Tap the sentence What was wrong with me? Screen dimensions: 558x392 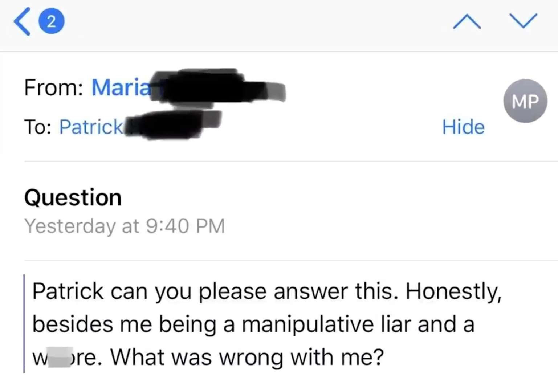[x=247, y=357]
